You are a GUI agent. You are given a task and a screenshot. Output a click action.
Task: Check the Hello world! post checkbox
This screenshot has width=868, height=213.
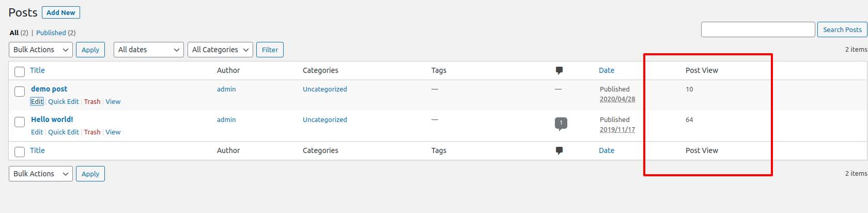20,122
